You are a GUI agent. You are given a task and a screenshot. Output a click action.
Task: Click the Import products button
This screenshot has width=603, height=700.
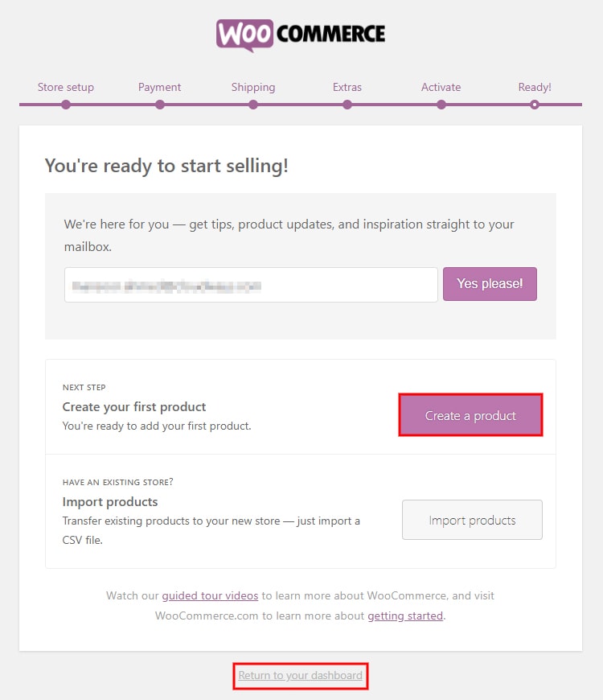472,520
